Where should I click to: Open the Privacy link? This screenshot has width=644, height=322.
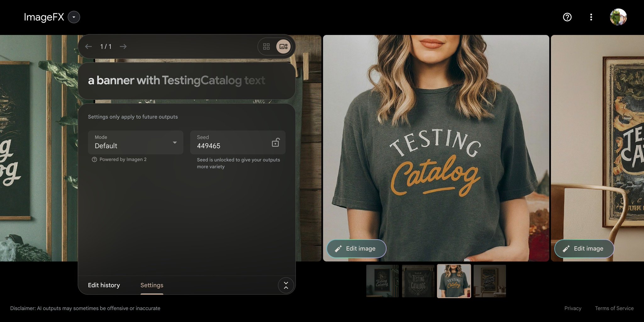click(x=573, y=308)
